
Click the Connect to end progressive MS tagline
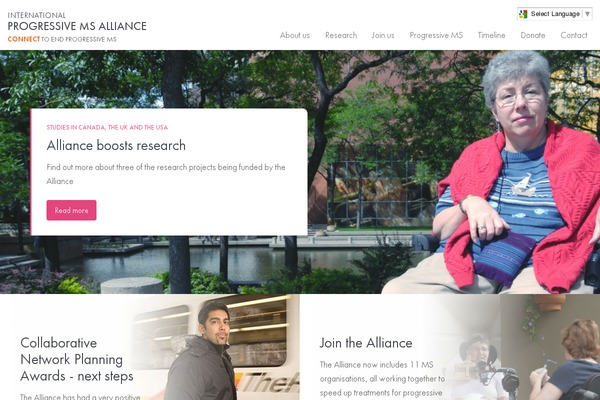(x=62, y=39)
